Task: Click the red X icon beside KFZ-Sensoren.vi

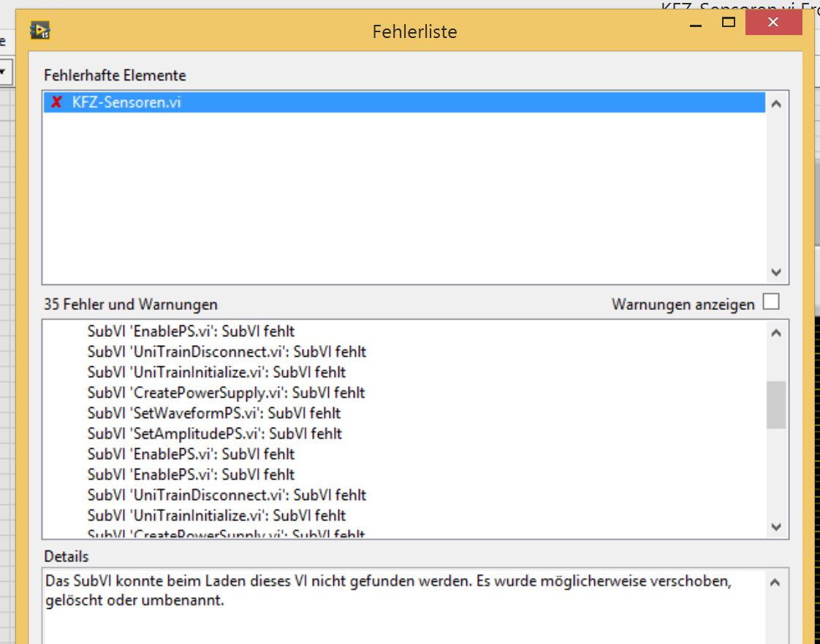Action: 56,102
